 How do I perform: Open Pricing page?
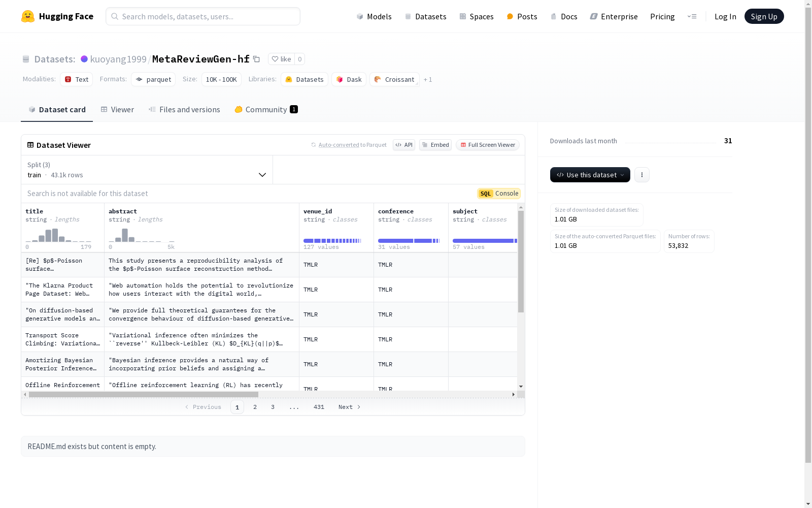[662, 16]
